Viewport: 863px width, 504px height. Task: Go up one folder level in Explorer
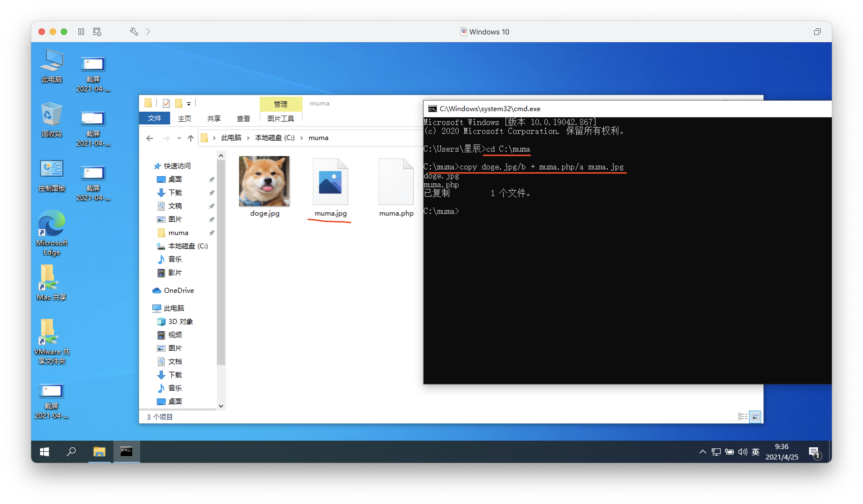(x=191, y=138)
